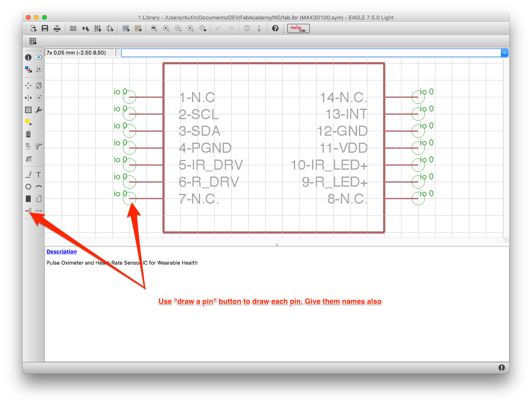This screenshot has width=532, height=406.
Task: Select the Move tool
Action: tap(28, 86)
